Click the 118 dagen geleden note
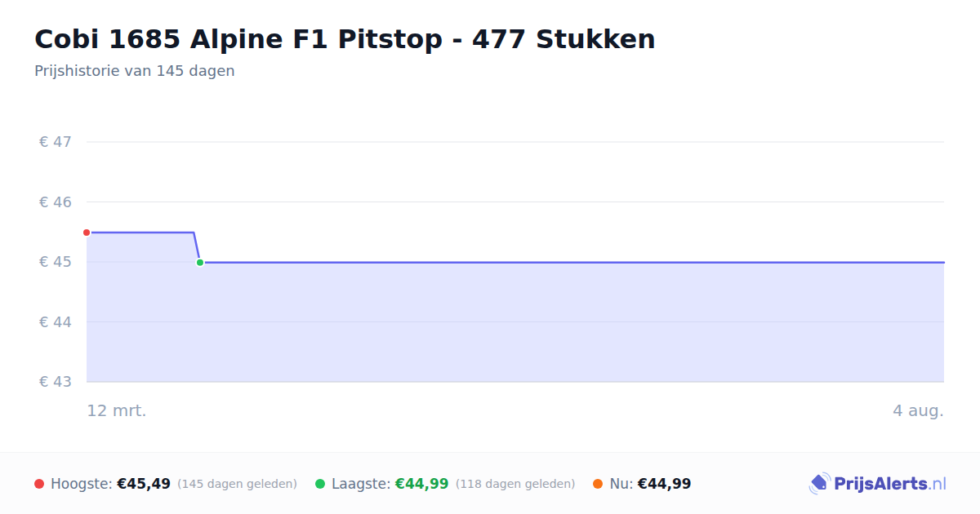The height and width of the screenshot is (514, 980). (515, 484)
